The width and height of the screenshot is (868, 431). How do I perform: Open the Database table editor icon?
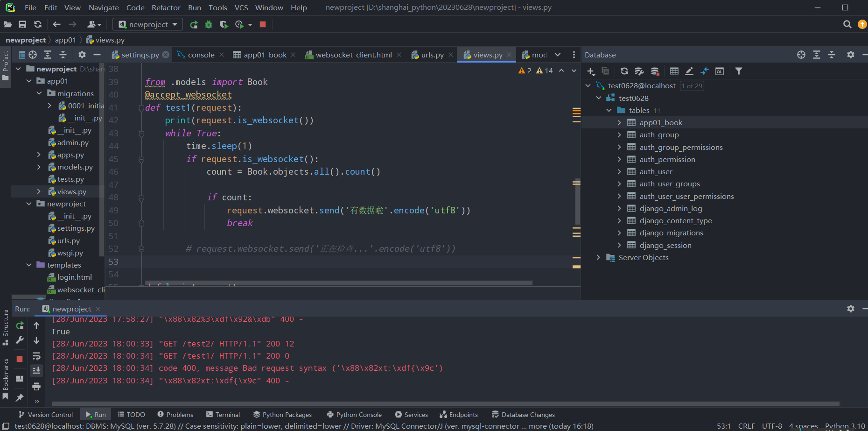pos(674,71)
